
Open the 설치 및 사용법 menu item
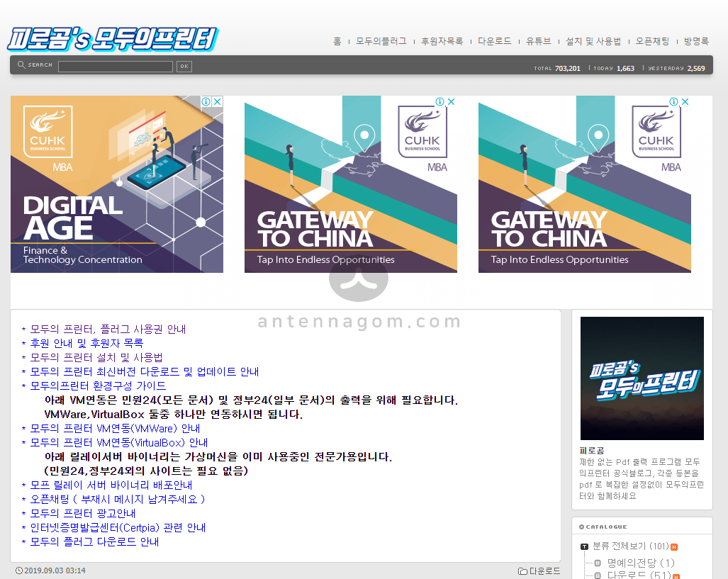tap(593, 41)
